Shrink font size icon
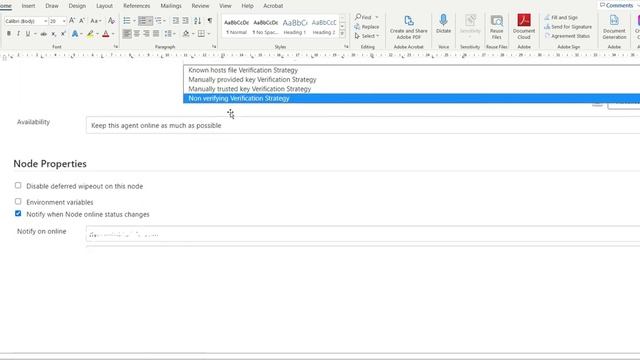Screen dimensions: 640x360 point(82,20)
